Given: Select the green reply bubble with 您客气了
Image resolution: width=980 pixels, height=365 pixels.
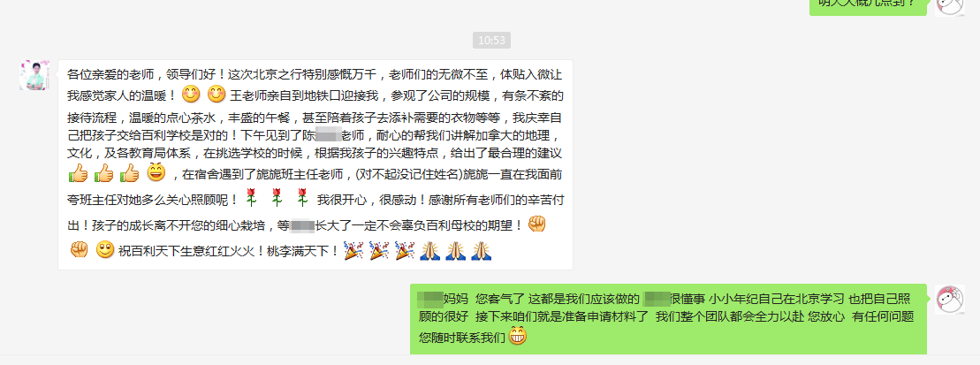Looking at the screenshot, I should [x=669, y=318].
